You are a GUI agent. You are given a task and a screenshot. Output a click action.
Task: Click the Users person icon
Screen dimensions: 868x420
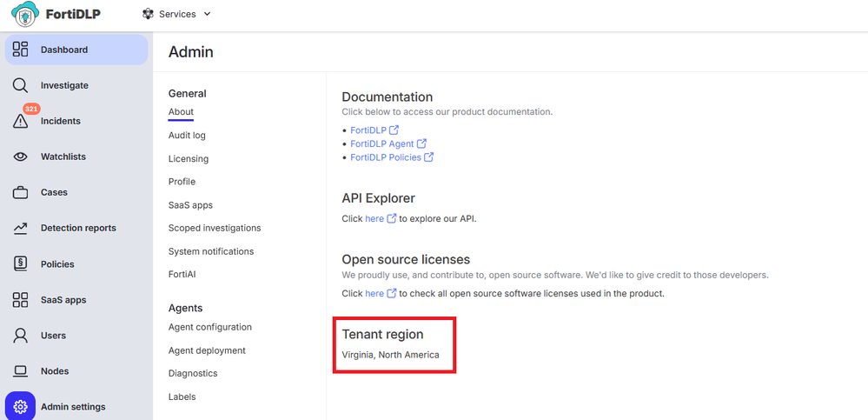(20, 336)
